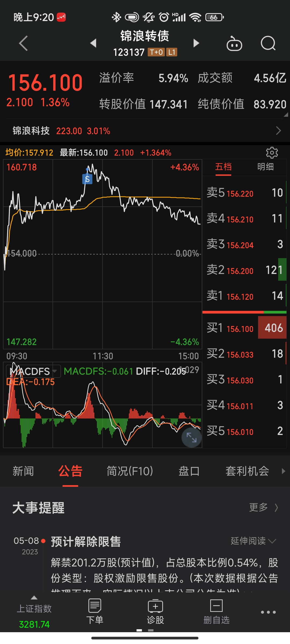This screenshot has width=290, height=644.
Task: Open the L1 level badge
Action: pos(172,52)
